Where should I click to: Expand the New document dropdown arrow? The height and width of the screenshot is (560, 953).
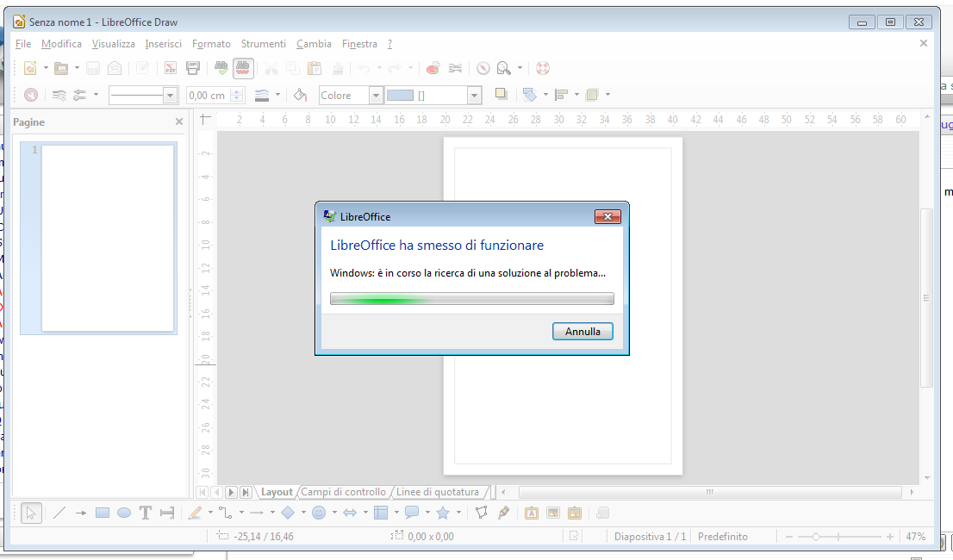click(46, 68)
